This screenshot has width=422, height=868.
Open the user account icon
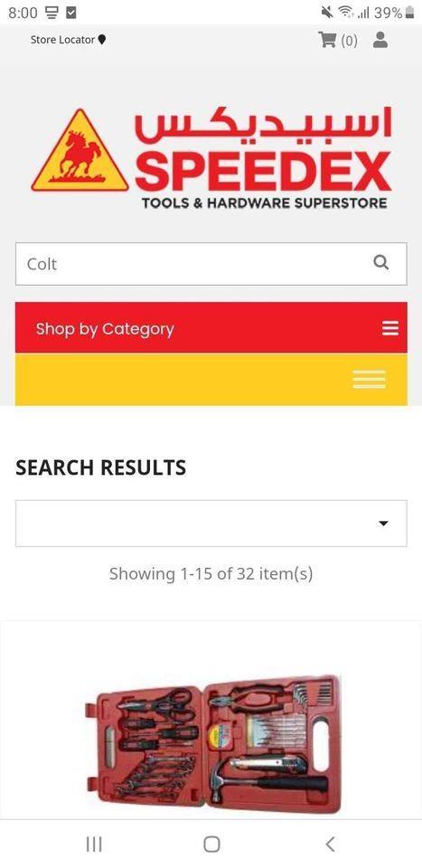coord(380,40)
